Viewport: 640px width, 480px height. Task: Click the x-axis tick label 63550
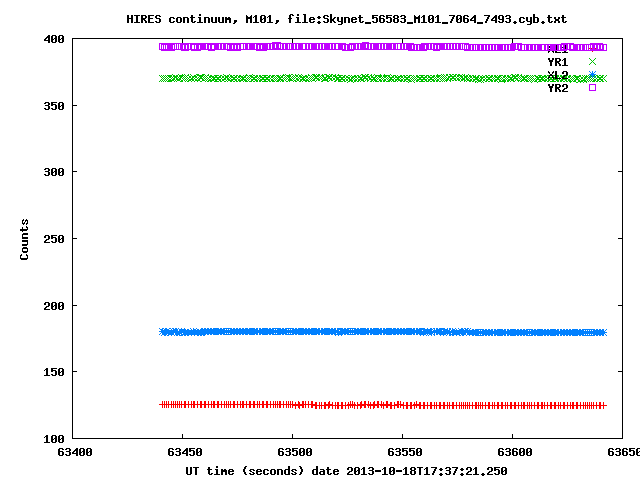click(404, 452)
